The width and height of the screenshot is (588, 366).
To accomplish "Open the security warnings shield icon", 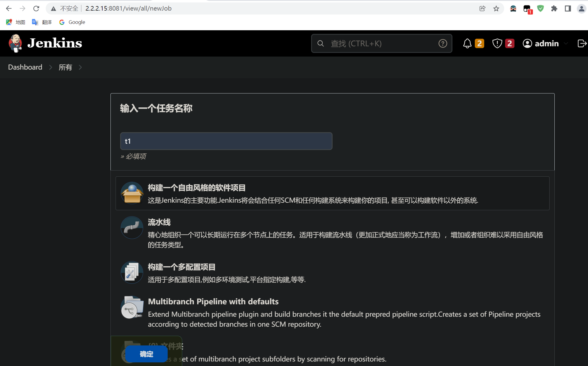I will 497,44.
